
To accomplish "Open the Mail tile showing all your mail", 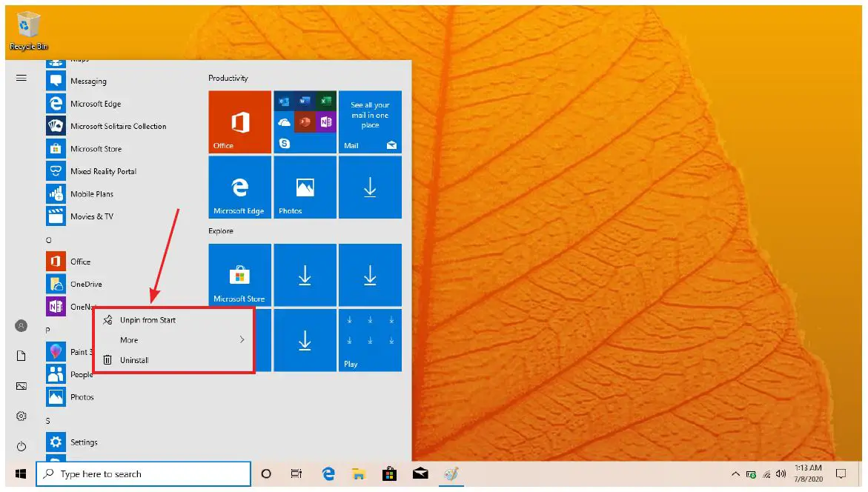I will coord(370,122).
